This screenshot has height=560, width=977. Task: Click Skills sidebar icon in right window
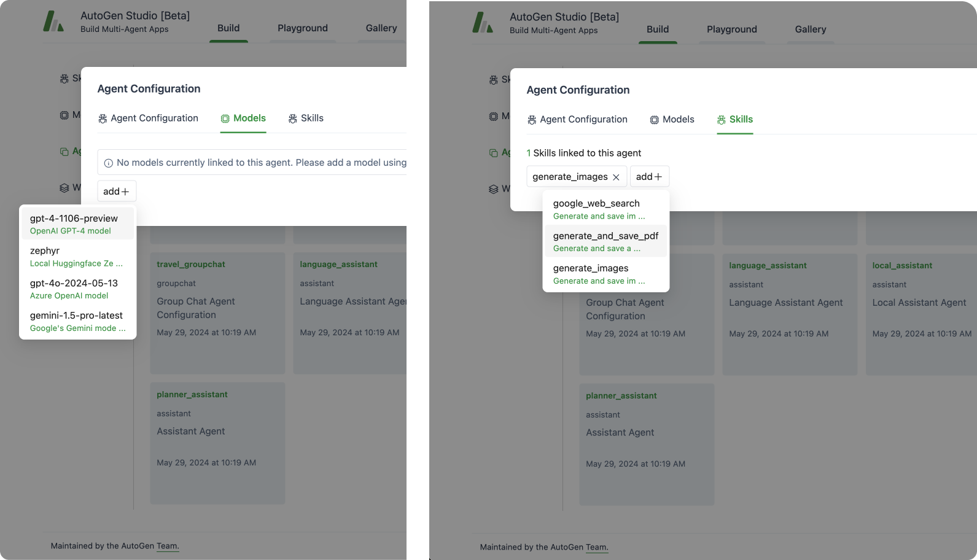coord(494,80)
